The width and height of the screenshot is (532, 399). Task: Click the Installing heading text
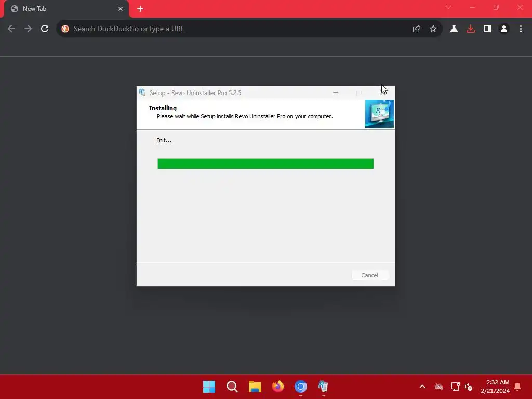tap(163, 108)
